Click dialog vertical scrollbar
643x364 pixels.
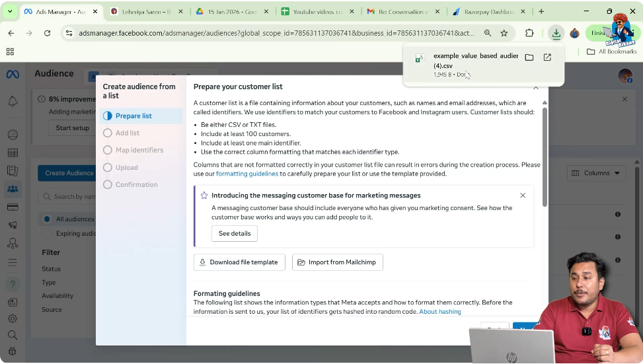545,156
